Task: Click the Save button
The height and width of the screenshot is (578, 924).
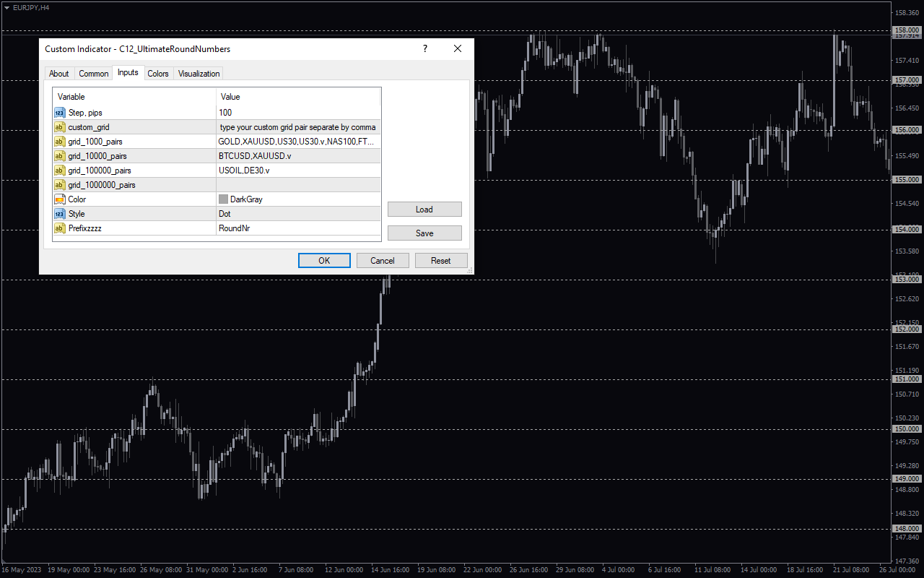Action: point(424,233)
